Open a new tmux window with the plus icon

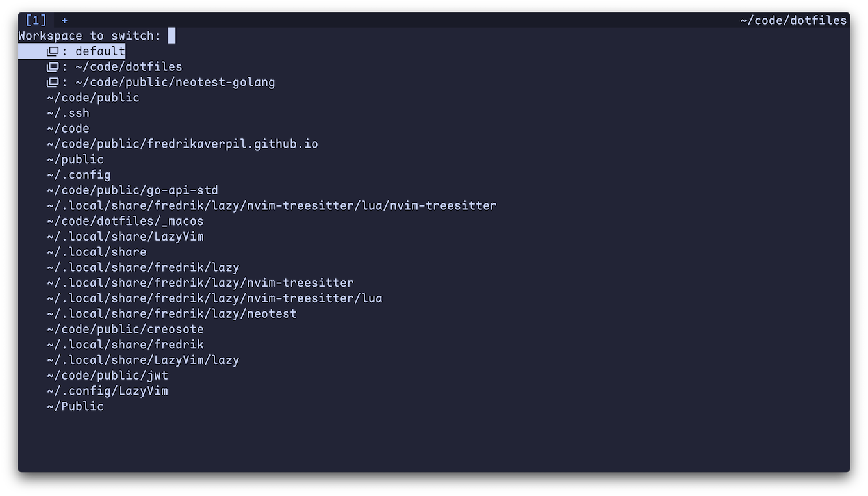(64, 20)
